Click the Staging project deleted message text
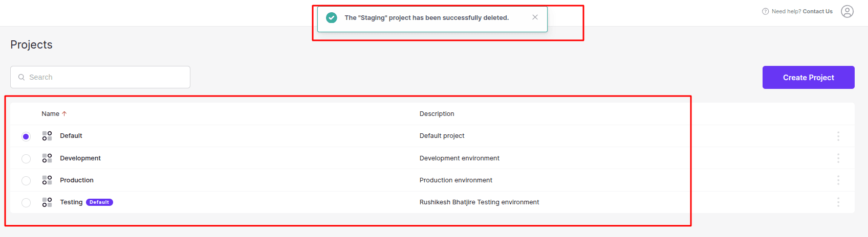 pyautogui.click(x=427, y=18)
